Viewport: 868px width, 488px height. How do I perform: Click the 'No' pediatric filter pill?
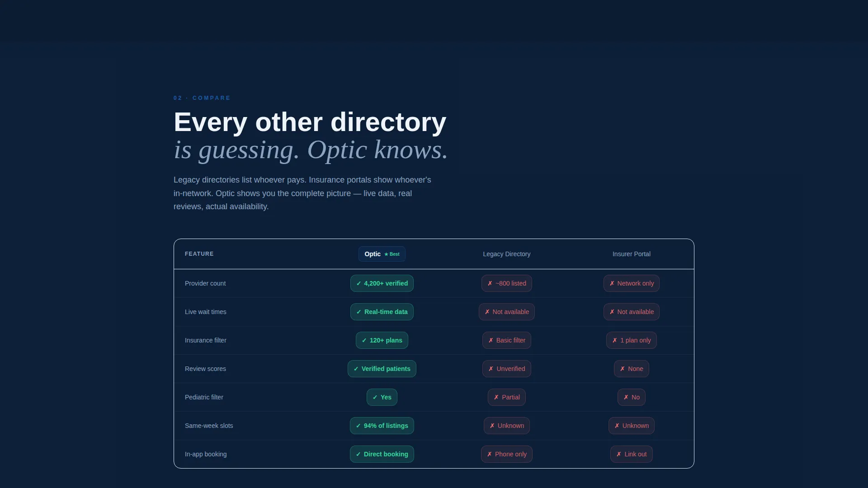tap(631, 397)
